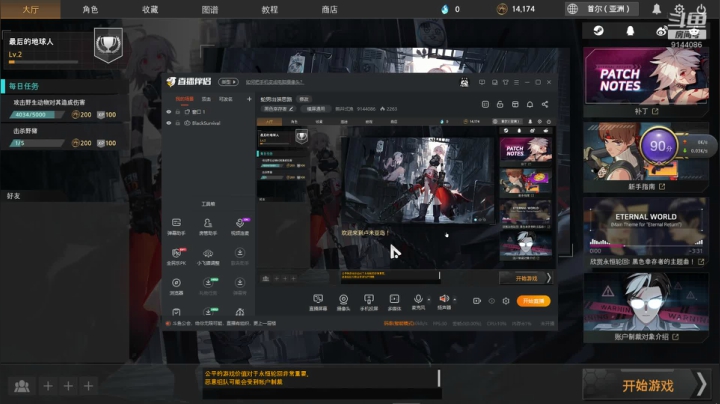Click the share icon in streaming app header
The image size is (720, 404).
(x=545, y=104)
